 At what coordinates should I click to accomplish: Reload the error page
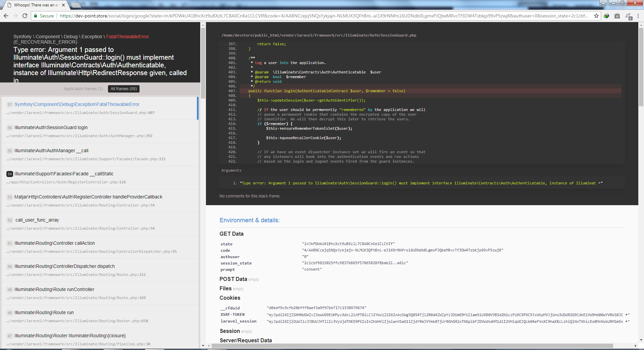point(25,16)
